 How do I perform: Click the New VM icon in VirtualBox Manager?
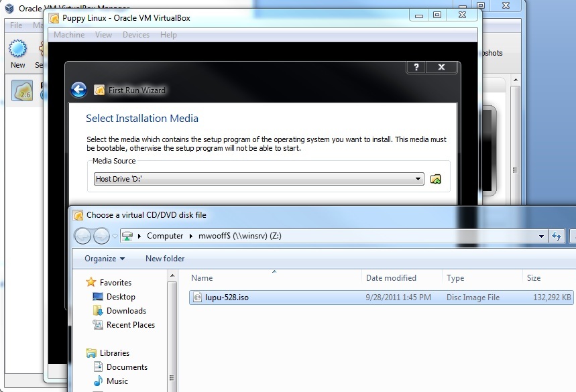click(17, 49)
